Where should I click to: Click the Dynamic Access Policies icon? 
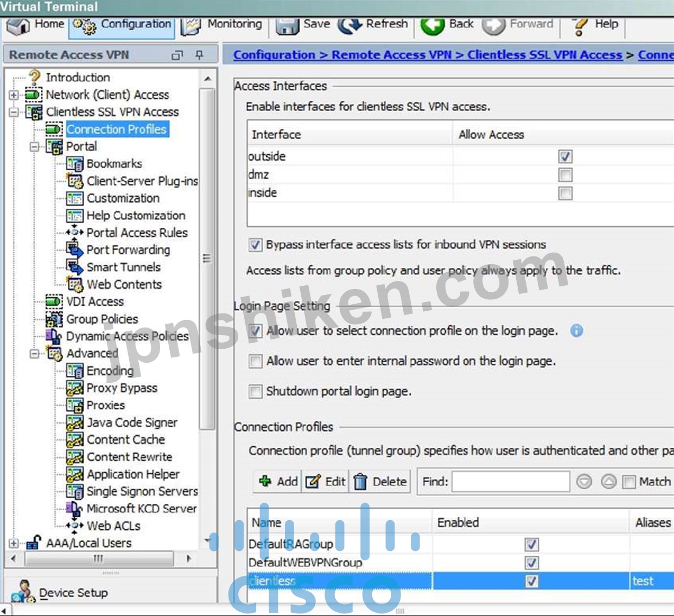click(x=54, y=336)
